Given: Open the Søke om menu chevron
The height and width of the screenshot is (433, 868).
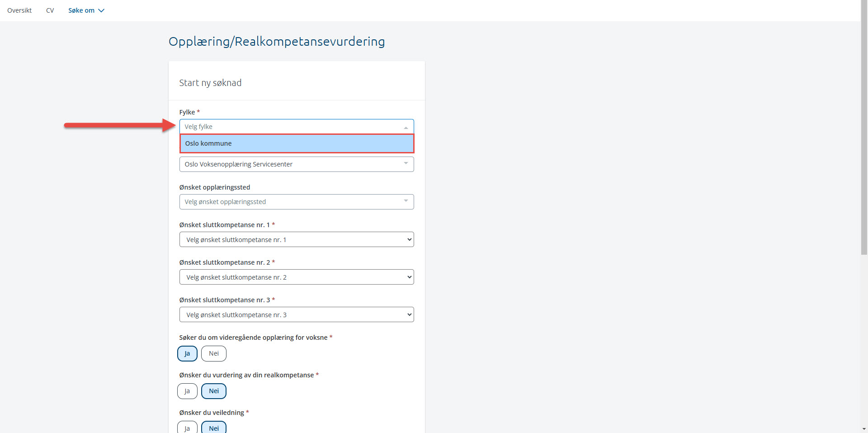Looking at the screenshot, I should click(x=101, y=10).
